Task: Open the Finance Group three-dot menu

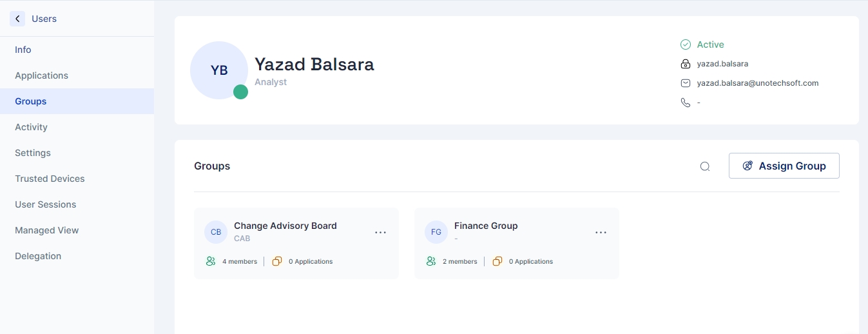Action: point(601,232)
